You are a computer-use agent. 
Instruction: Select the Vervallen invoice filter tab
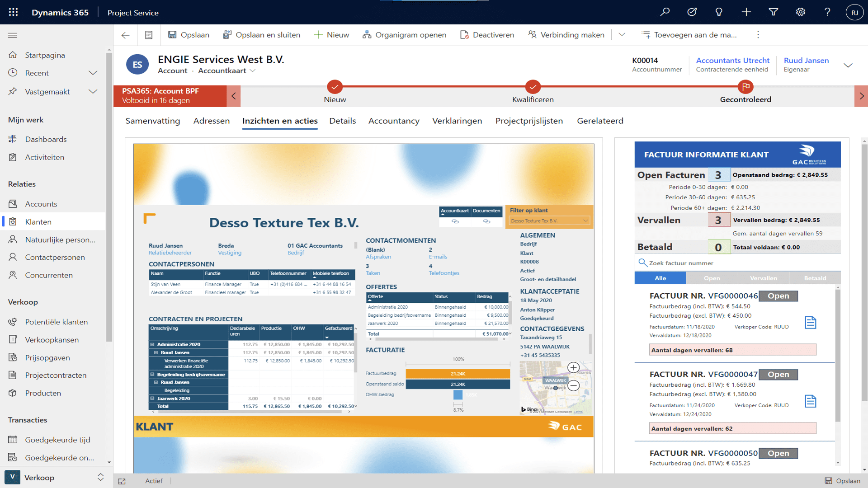(763, 278)
